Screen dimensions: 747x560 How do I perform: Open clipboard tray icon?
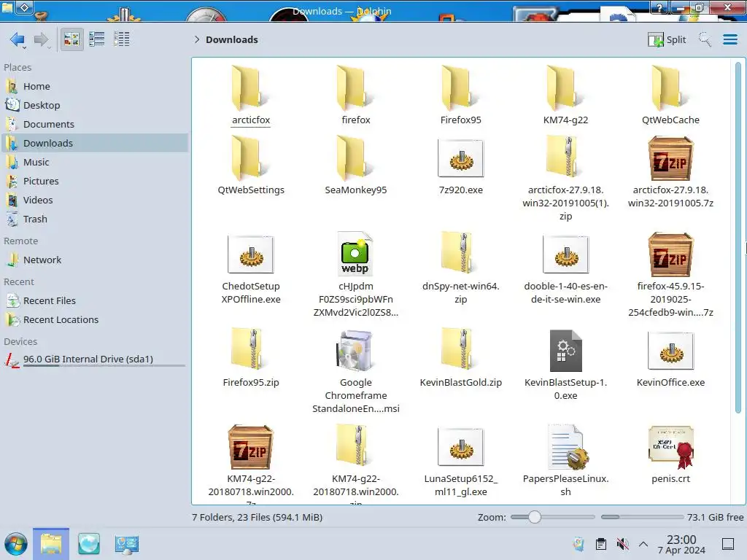click(x=601, y=544)
